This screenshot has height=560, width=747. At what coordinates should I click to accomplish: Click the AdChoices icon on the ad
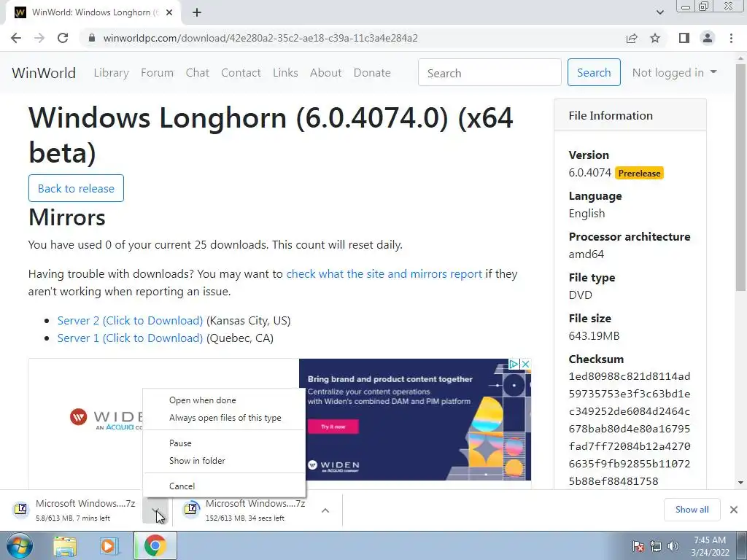pyautogui.click(x=514, y=365)
